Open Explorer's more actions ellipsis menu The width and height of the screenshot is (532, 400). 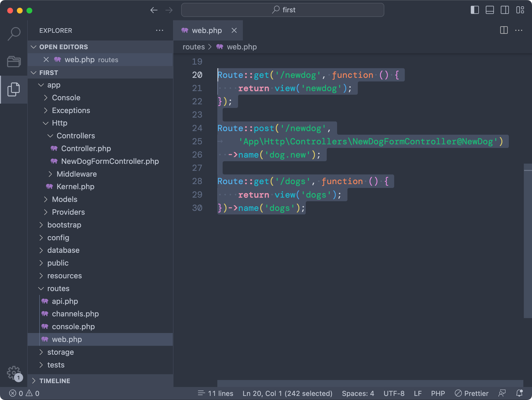tap(160, 31)
